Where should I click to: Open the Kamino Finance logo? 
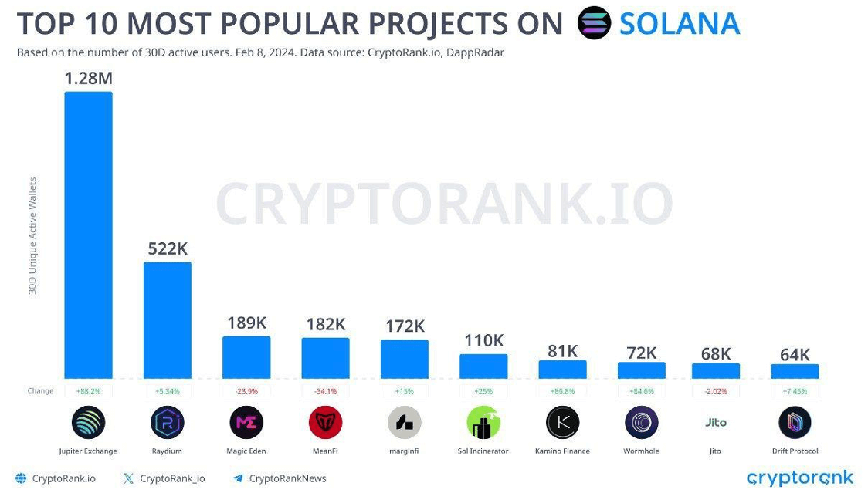pyautogui.click(x=562, y=422)
